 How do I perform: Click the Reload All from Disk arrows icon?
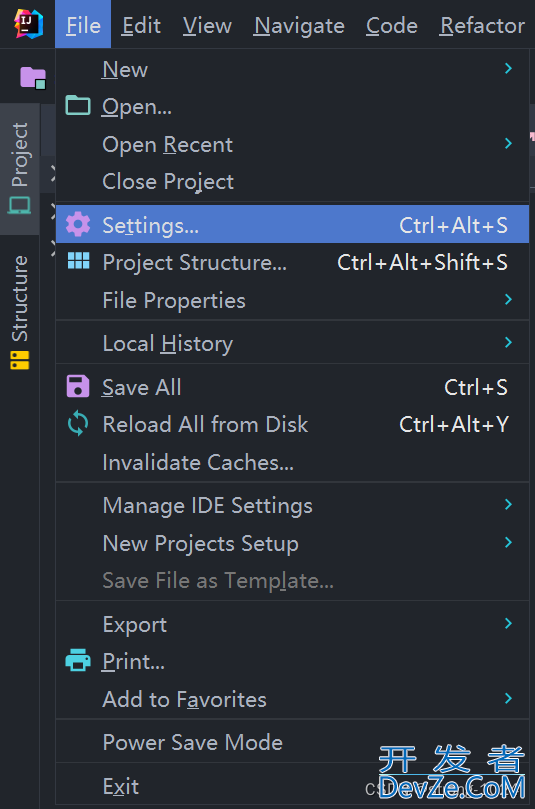[x=78, y=424]
